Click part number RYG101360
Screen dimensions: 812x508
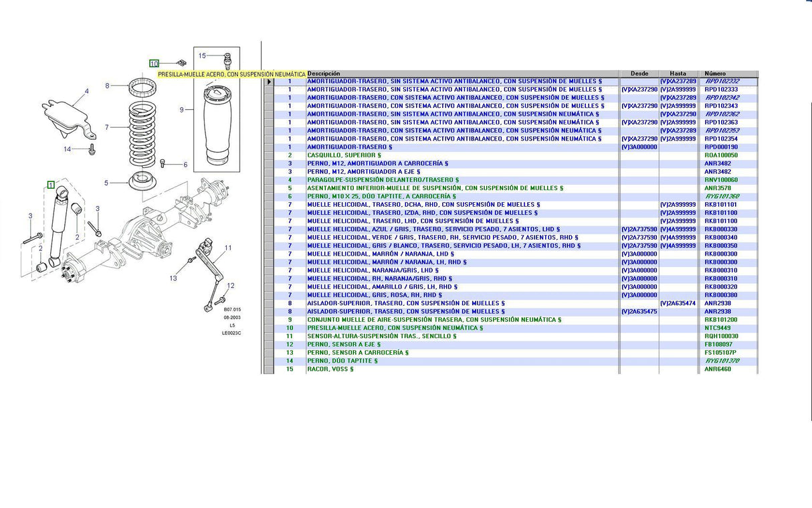pos(722,196)
